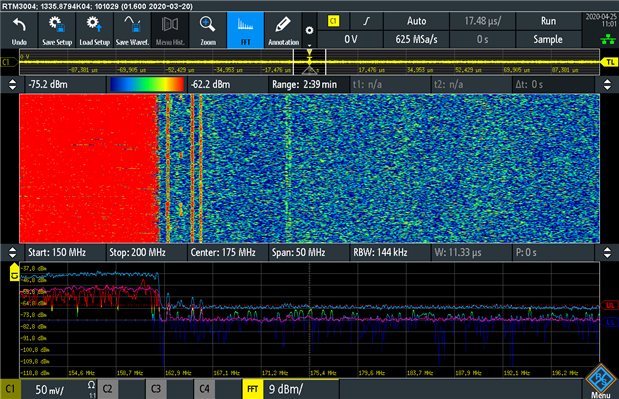
Task: Open Save Setup tool
Action: 57,30
